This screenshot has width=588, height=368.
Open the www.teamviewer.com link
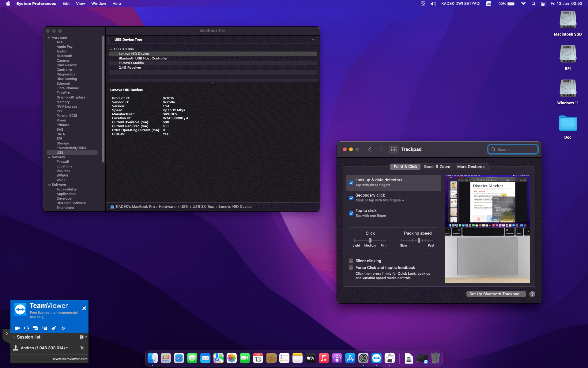click(x=70, y=359)
